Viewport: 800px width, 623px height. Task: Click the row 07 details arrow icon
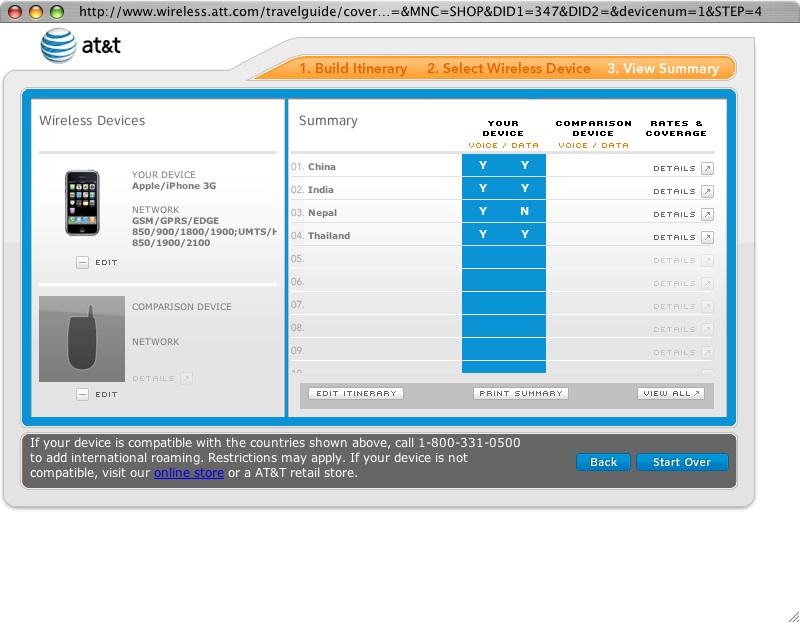[707, 306]
